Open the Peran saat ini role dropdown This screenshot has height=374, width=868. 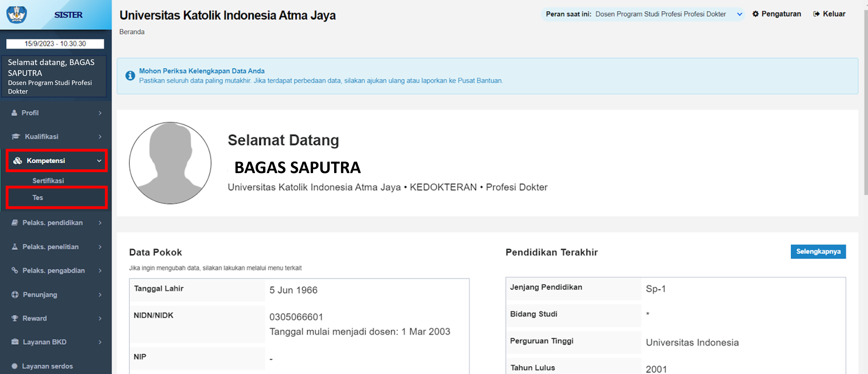(x=643, y=14)
